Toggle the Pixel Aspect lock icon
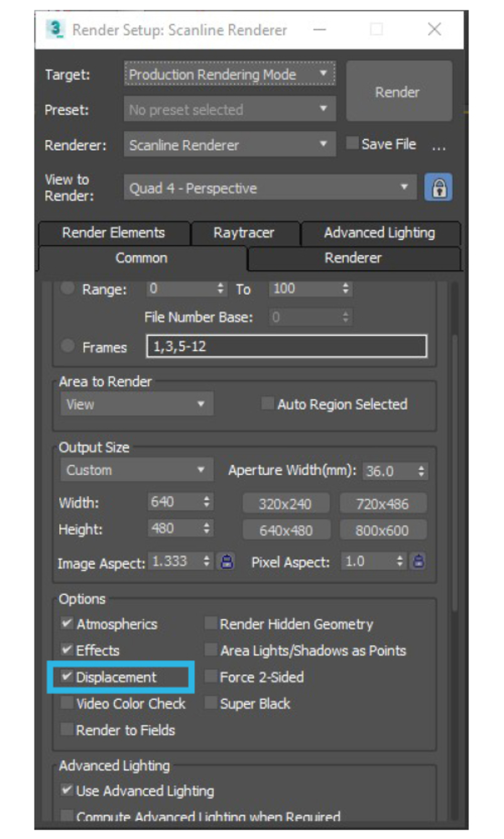Screen dimensions: 504x839 pyautogui.click(x=418, y=561)
